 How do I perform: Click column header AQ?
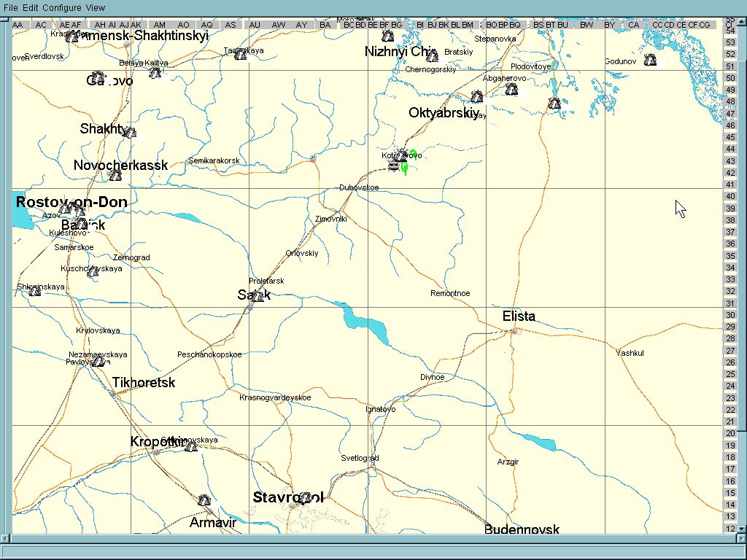coord(206,25)
